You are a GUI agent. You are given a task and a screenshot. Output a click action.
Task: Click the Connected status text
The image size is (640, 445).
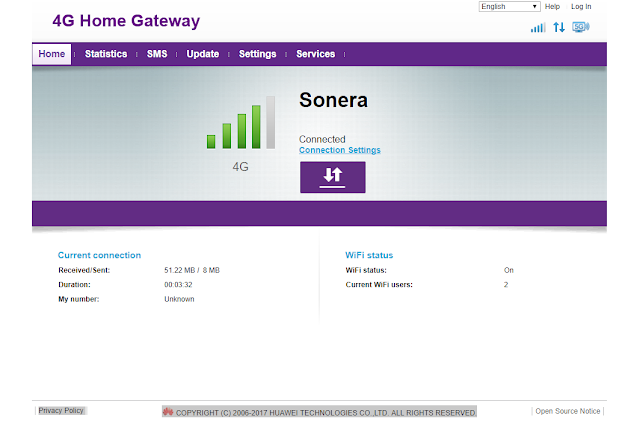click(322, 139)
